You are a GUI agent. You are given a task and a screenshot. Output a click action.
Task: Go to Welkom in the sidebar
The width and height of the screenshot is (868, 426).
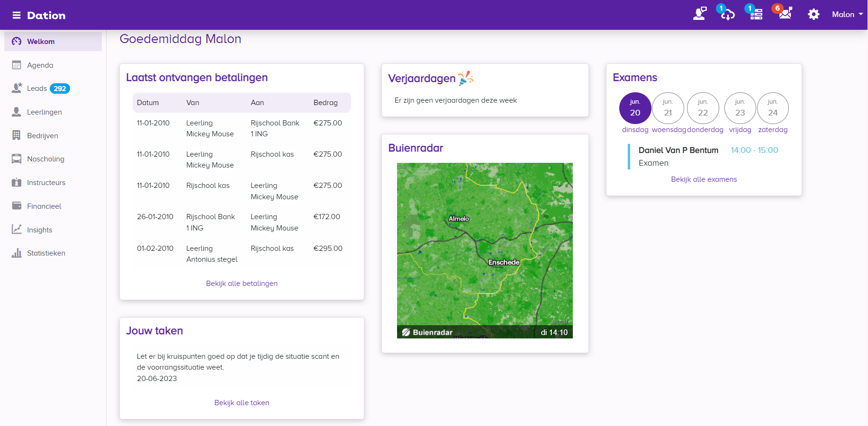tap(53, 42)
